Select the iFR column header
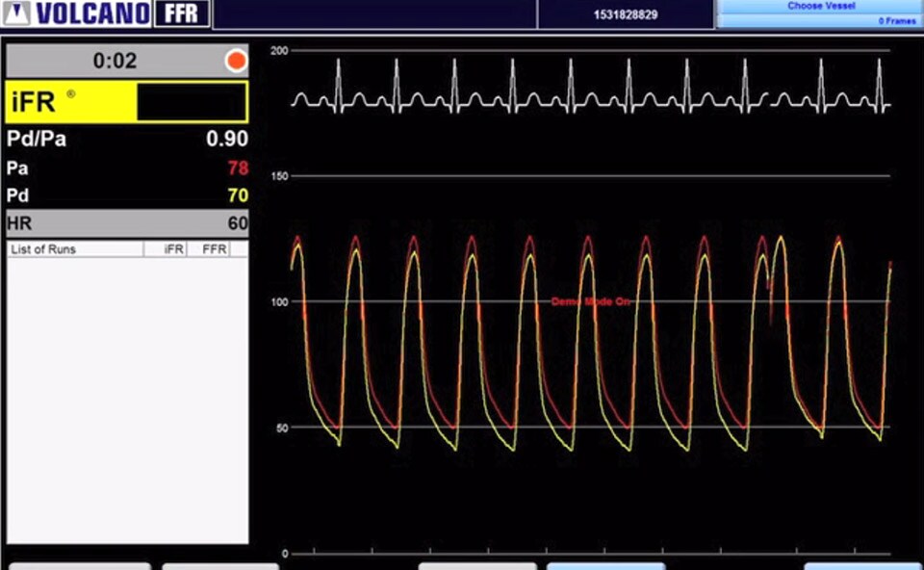Screen dimensions: 924x570 (174, 248)
